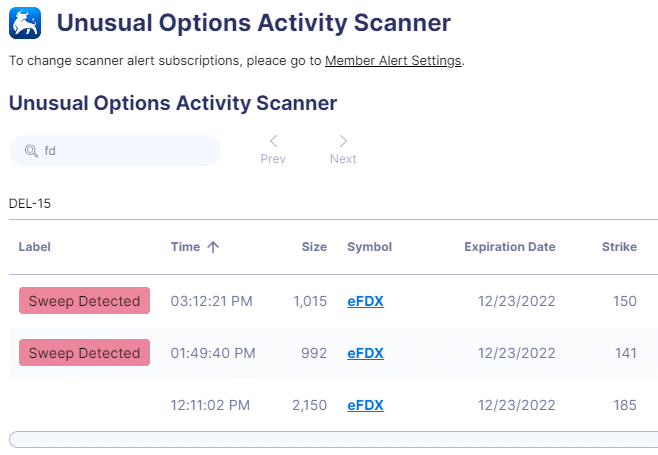Click the bull logo icon
This screenshot has height=455, width=658.
(x=25, y=23)
